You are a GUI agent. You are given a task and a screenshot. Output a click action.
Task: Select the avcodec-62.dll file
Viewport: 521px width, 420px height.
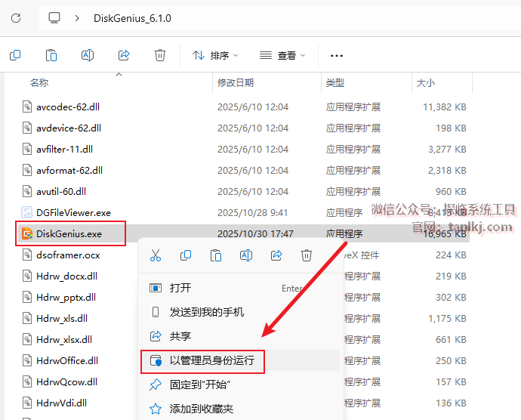68,107
